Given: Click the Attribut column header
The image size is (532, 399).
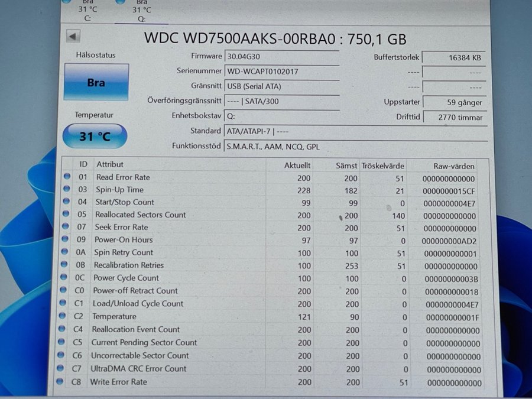Looking at the screenshot, I should (x=111, y=164).
